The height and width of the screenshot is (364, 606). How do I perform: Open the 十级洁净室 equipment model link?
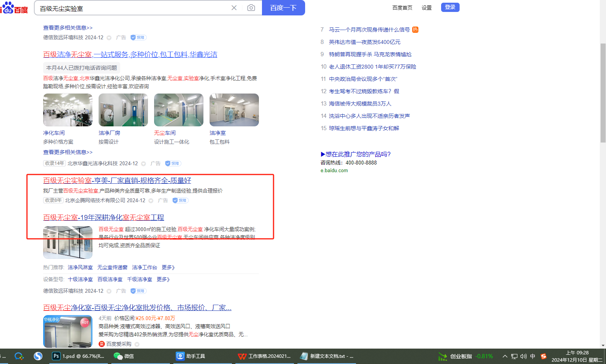[80, 279]
